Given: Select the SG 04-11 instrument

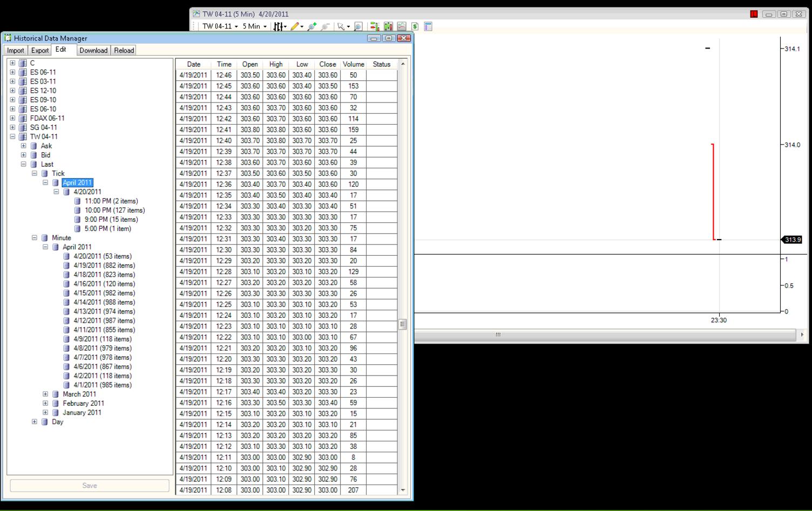Looking at the screenshot, I should [43, 127].
